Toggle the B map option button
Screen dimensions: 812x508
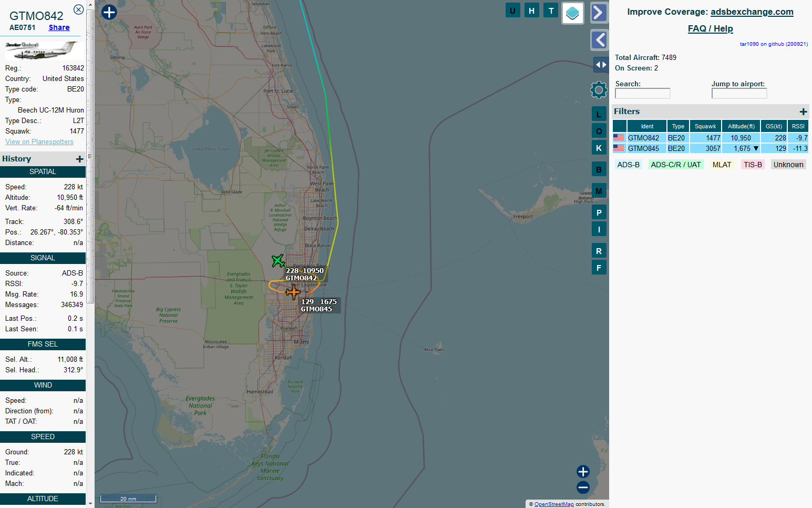point(599,169)
